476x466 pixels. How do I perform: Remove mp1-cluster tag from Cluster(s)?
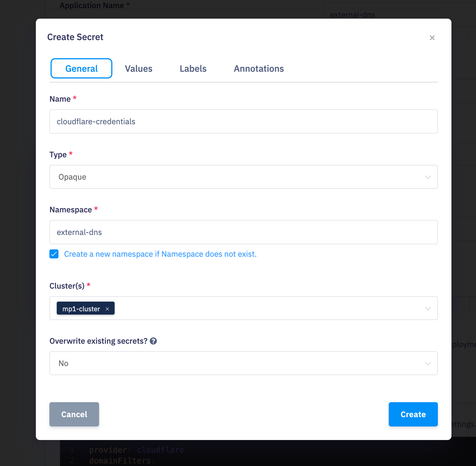pos(107,309)
